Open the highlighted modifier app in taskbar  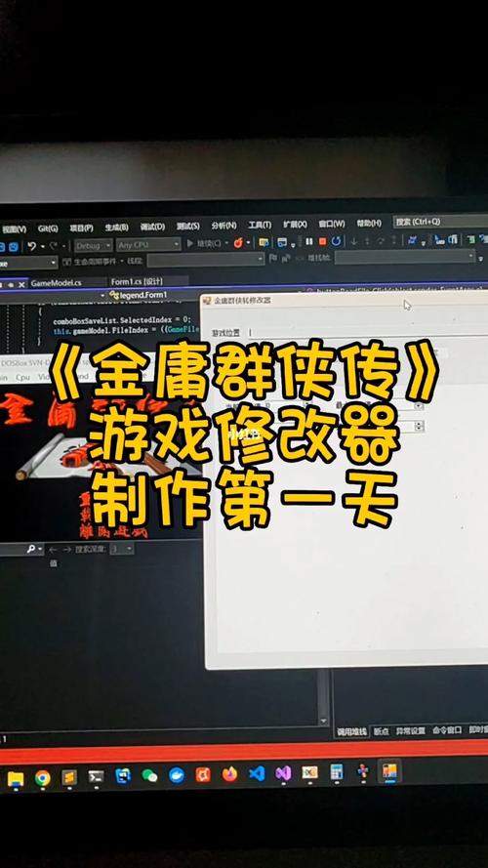(390, 771)
